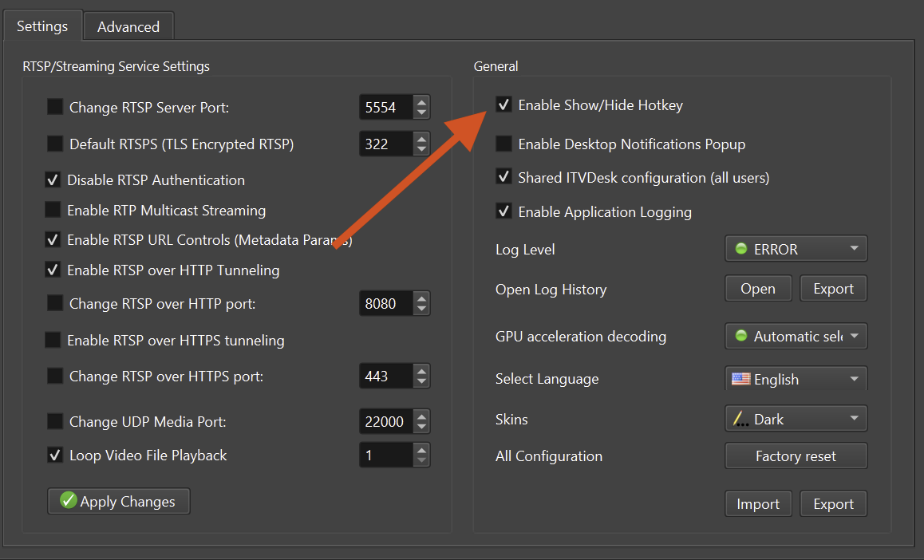The height and width of the screenshot is (560, 924).
Task: Open the Log Level dropdown
Action: (x=795, y=249)
